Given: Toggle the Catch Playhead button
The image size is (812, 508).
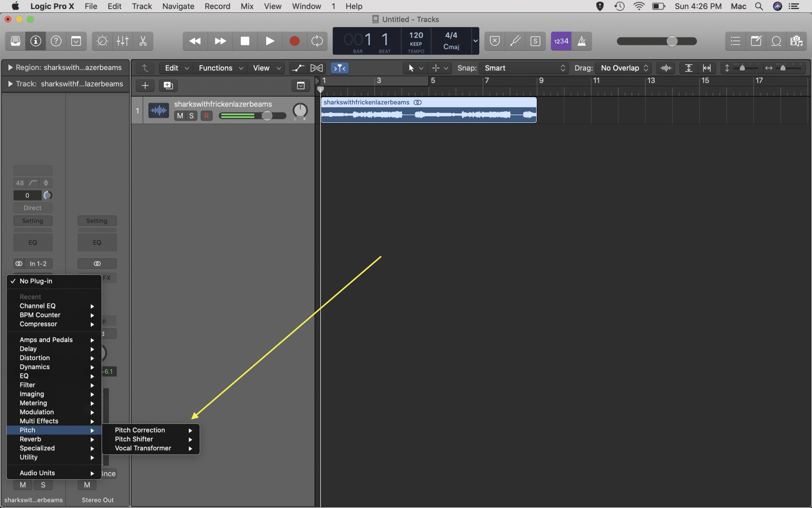Looking at the screenshot, I should [339, 68].
